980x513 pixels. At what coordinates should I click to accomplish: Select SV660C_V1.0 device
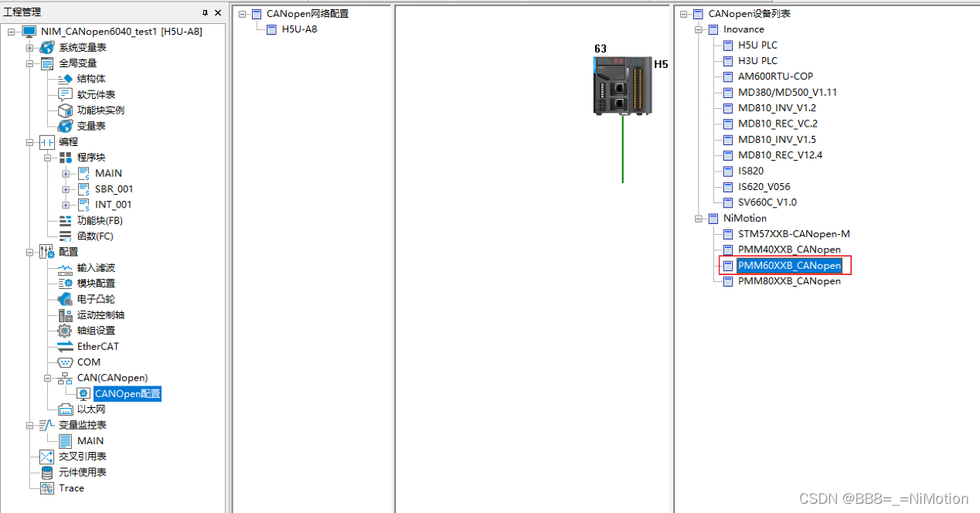coord(767,202)
